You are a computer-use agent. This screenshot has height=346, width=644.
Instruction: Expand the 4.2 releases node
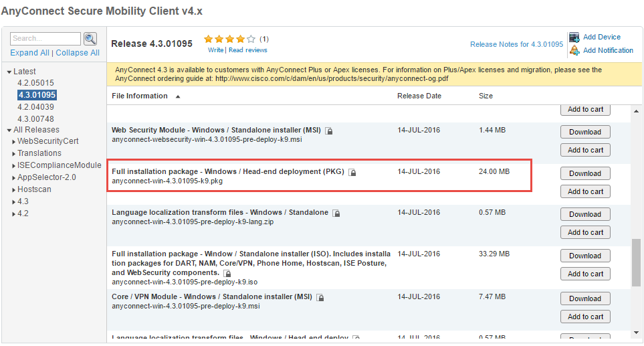coord(14,214)
